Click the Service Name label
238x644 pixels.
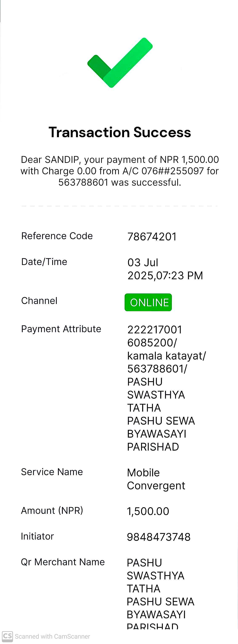(52, 472)
